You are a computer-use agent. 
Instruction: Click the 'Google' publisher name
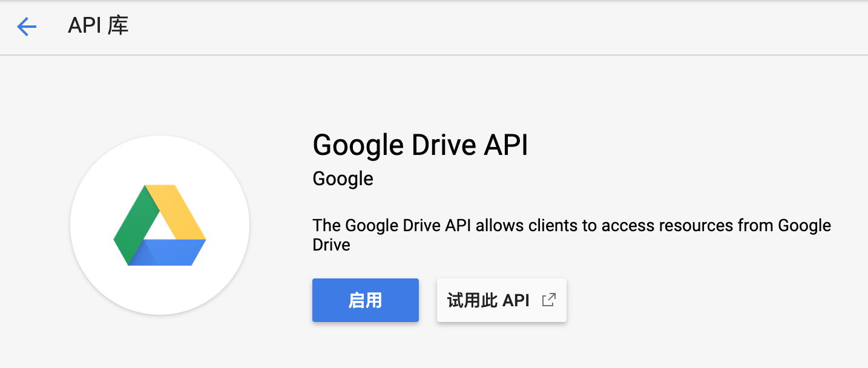[343, 179]
